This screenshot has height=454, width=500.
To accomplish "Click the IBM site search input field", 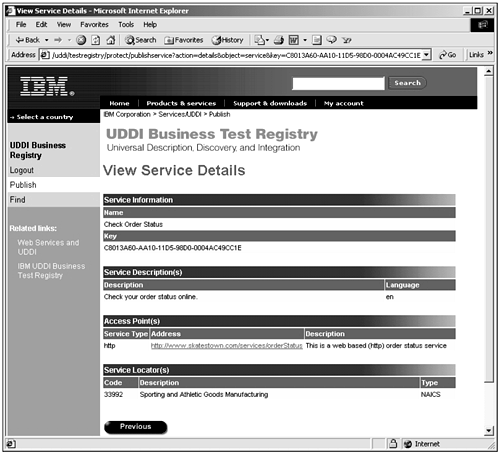I will 338,83.
